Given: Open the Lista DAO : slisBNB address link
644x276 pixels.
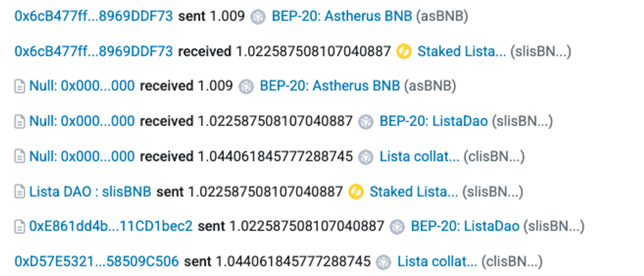Looking at the screenshot, I should 90,191.
